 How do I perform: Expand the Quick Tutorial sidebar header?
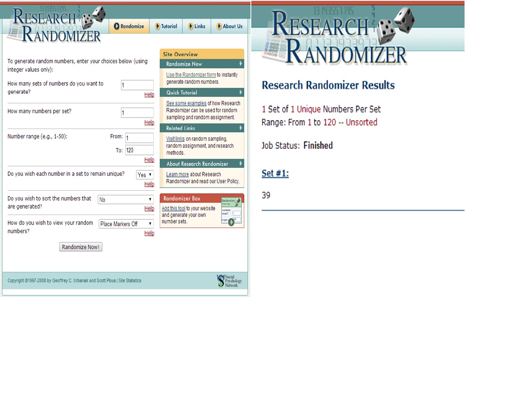click(202, 93)
